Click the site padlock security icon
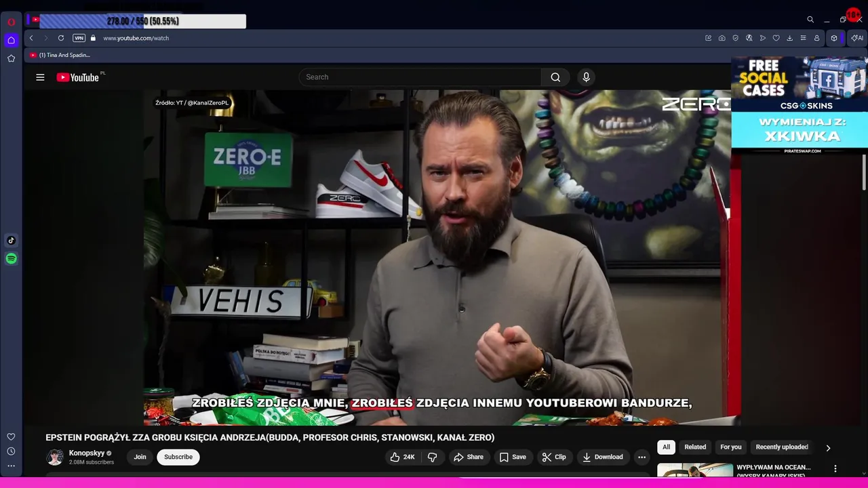The image size is (868, 488). (x=93, y=38)
